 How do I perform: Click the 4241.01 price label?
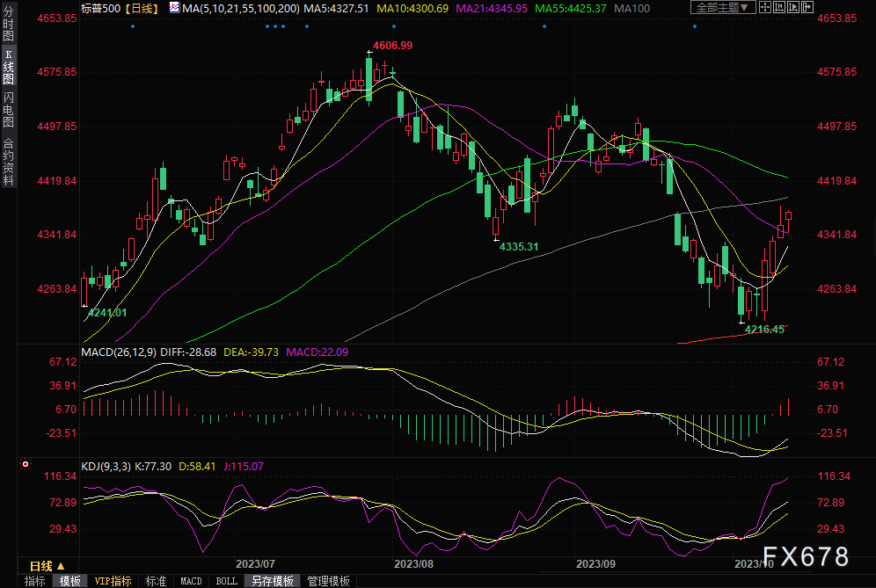pos(107,313)
